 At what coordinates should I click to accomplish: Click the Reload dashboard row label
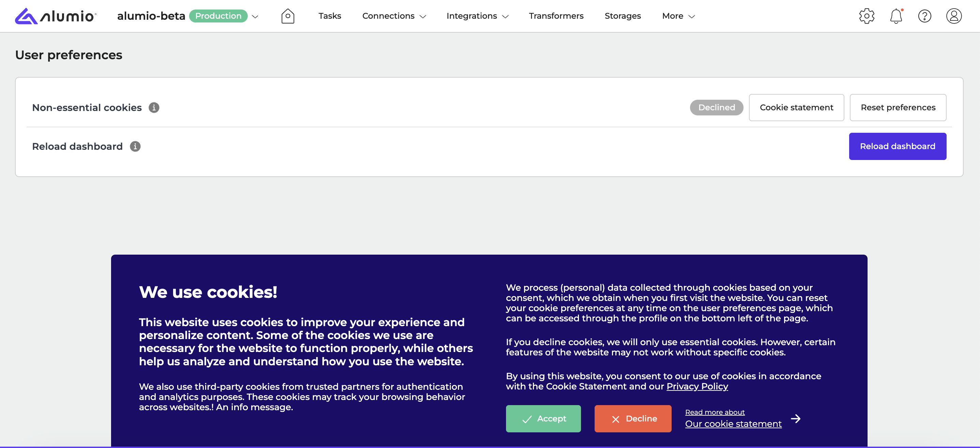pos(77,146)
